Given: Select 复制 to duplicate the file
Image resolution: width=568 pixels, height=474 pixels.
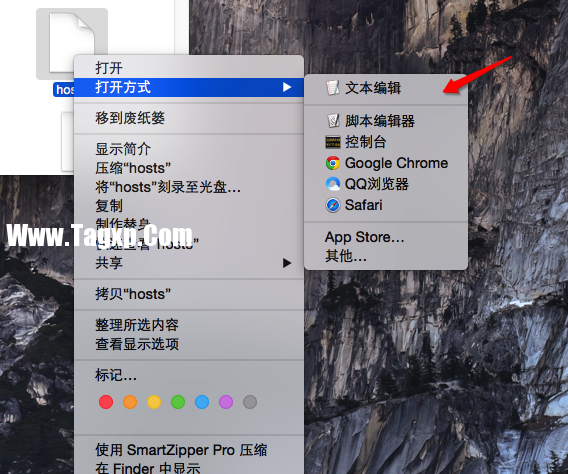Looking at the screenshot, I should pos(188,206).
